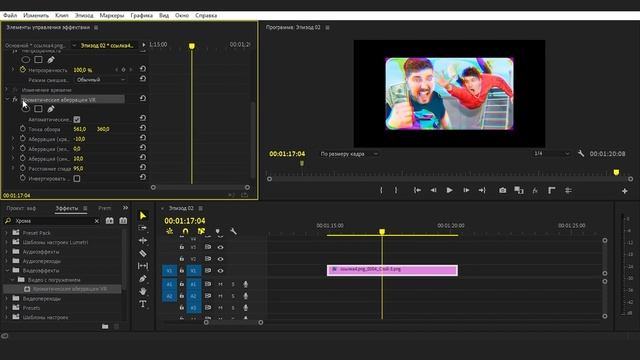The width and height of the screenshot is (640, 360).
Task: Clear the Effects search field with X
Action: pyautogui.click(x=97, y=221)
